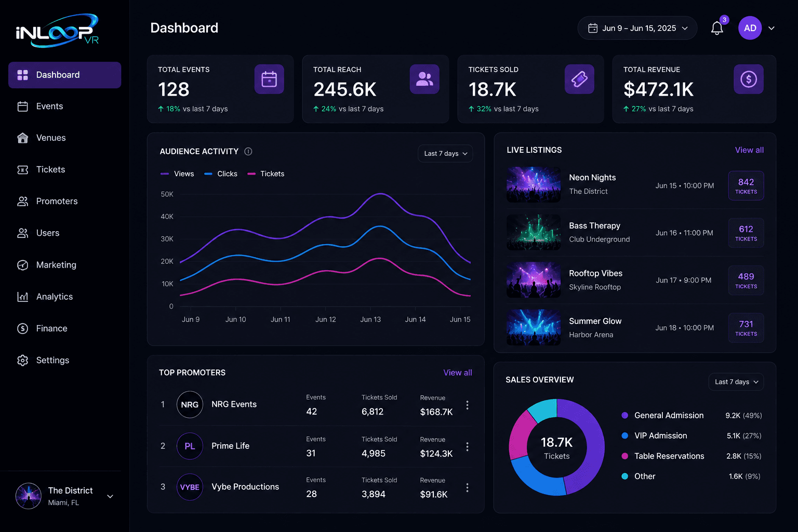Open Analytics in the sidebar
Screen dimensions: 798x532
click(x=64, y=297)
